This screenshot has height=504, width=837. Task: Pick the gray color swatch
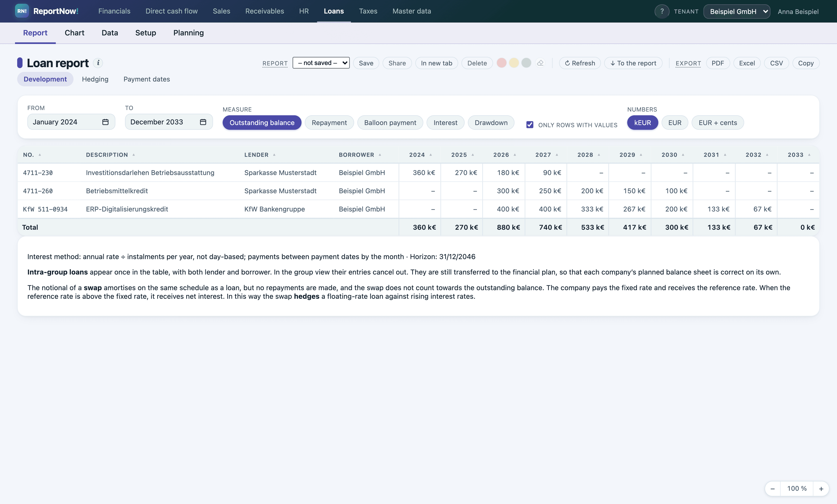point(526,63)
